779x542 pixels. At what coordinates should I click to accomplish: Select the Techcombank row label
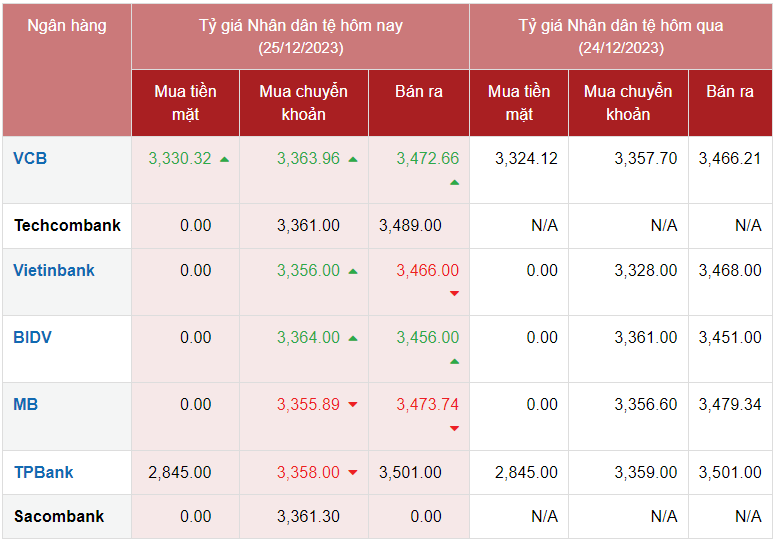pyautogui.click(x=67, y=225)
